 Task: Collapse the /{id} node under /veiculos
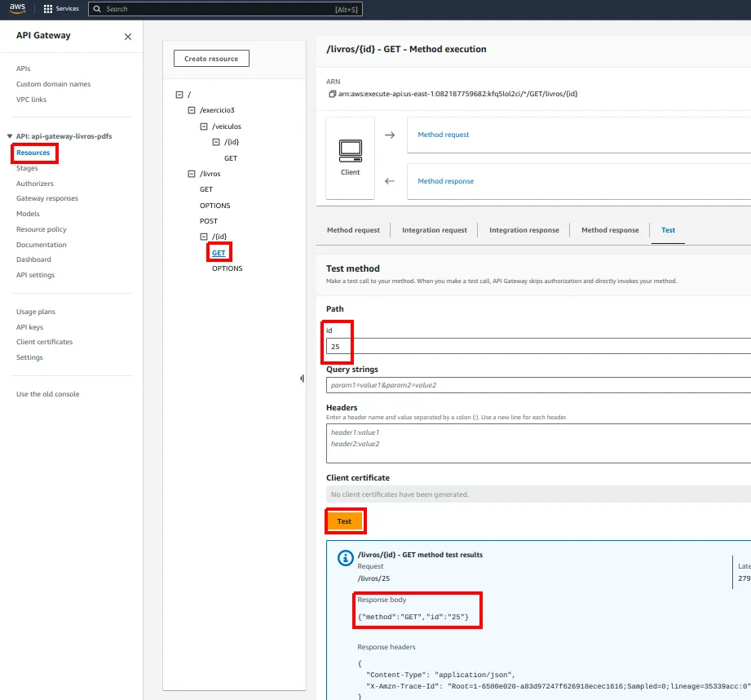[216, 142]
